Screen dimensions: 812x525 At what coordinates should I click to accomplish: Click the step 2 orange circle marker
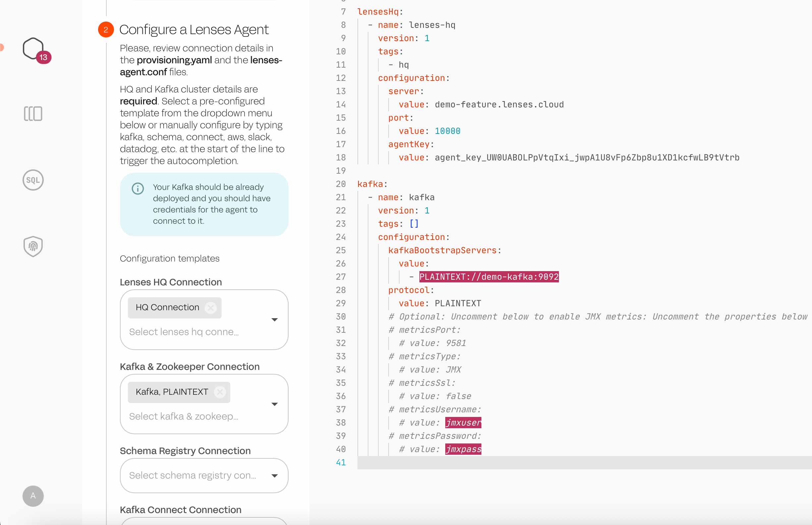(106, 29)
